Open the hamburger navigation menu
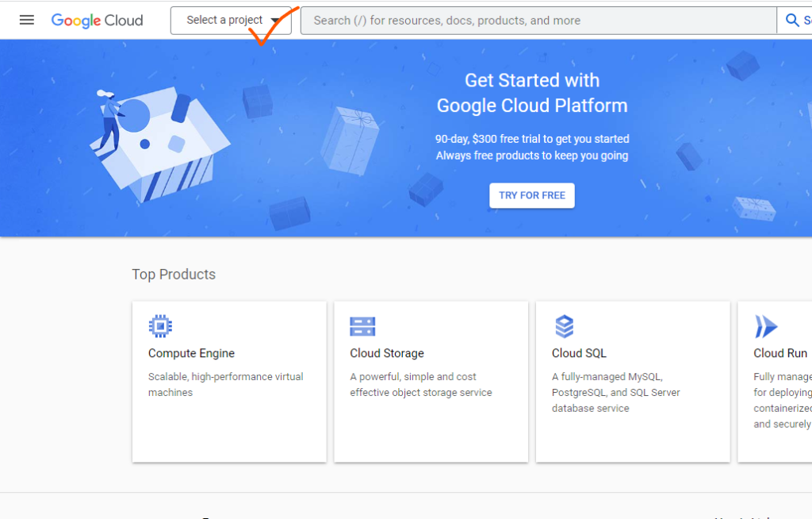 27,20
